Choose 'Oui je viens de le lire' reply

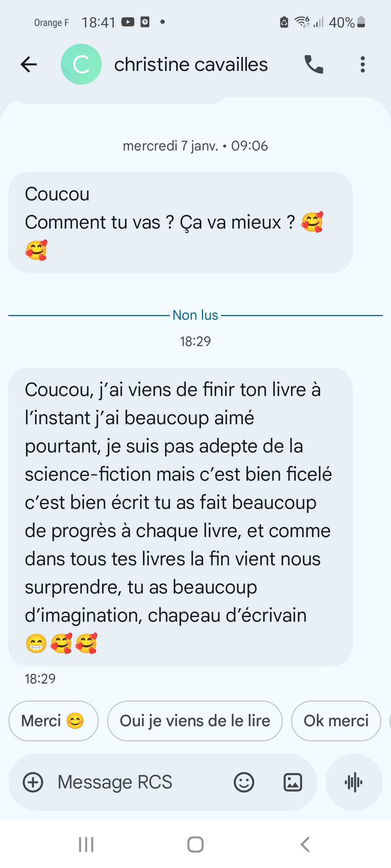coord(195,721)
